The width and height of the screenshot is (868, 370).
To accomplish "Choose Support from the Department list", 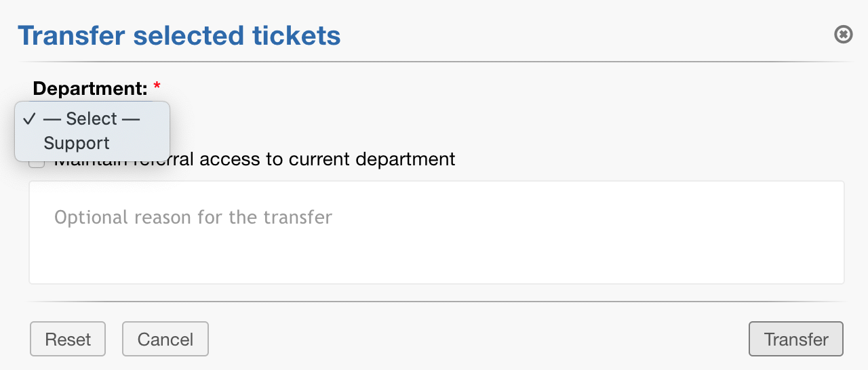I will (x=77, y=143).
